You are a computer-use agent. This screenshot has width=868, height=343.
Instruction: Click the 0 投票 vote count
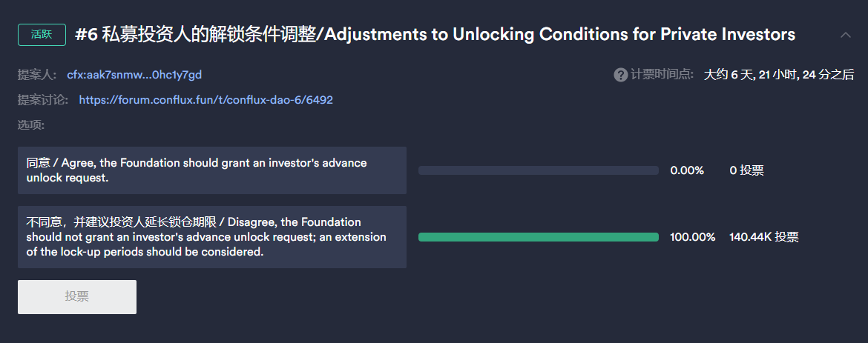[747, 170]
